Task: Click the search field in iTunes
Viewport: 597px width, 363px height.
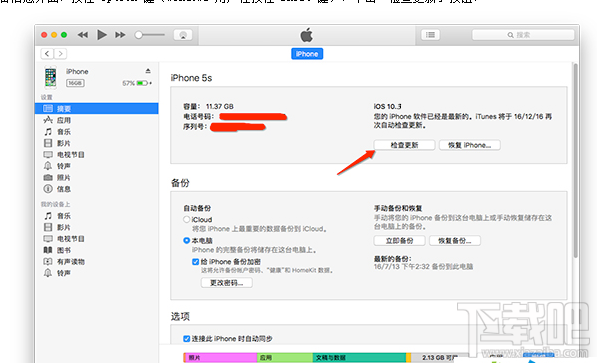Action: 523,35
